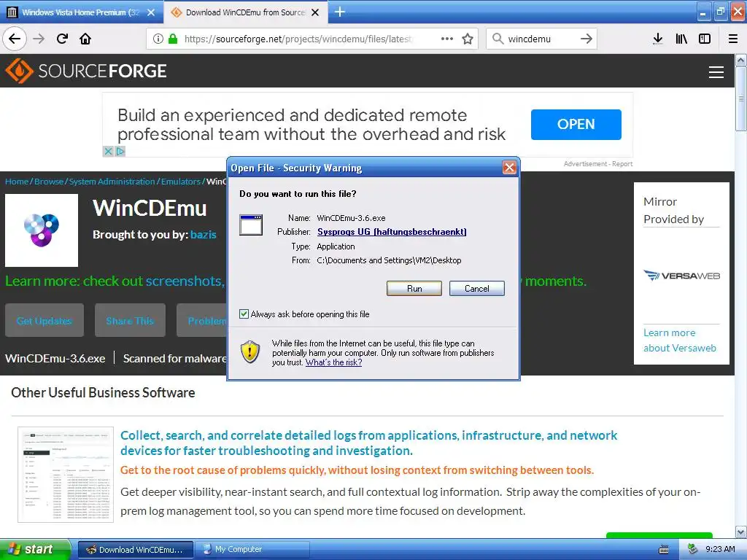Open the Emulators breadcrumb link
Screen dimensions: 747x560
[181, 182]
